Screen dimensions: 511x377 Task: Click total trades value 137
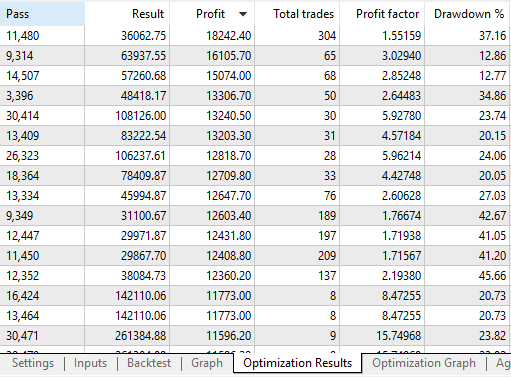pyautogui.click(x=327, y=276)
